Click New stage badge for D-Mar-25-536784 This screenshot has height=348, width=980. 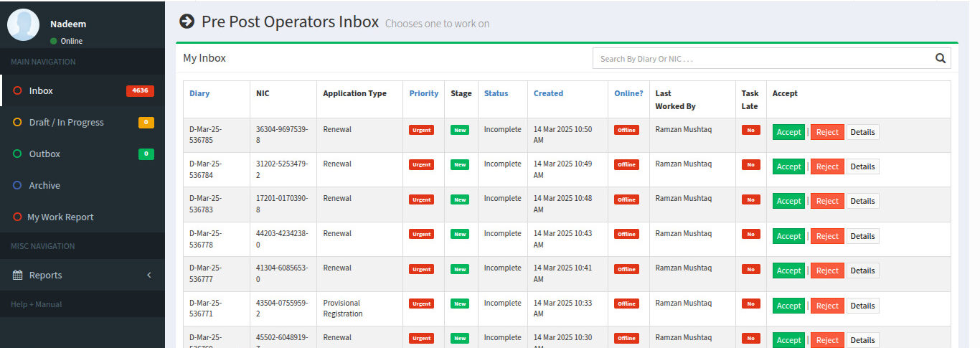[x=460, y=164]
